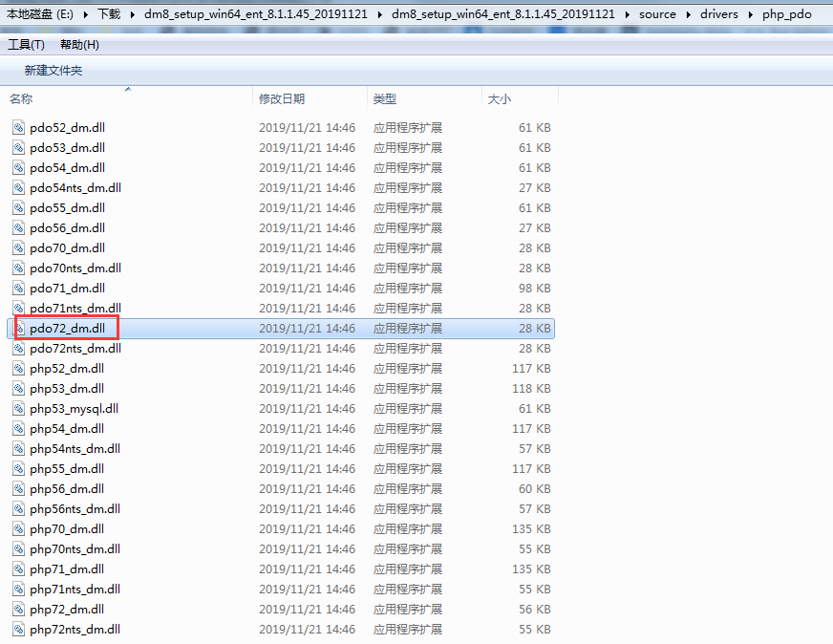
Task: Click the php52_dm.dll file icon
Action: (x=18, y=368)
